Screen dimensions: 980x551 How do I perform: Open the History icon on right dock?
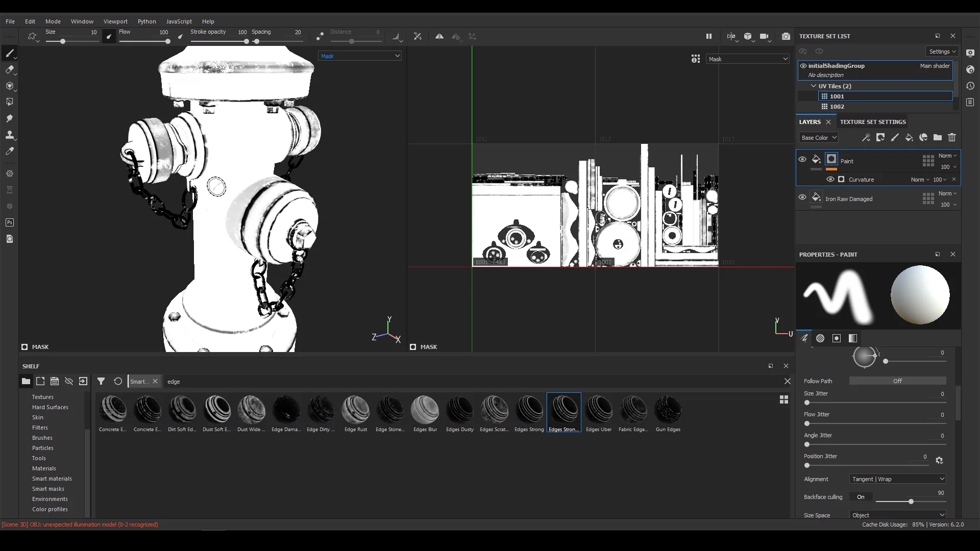coord(970,86)
